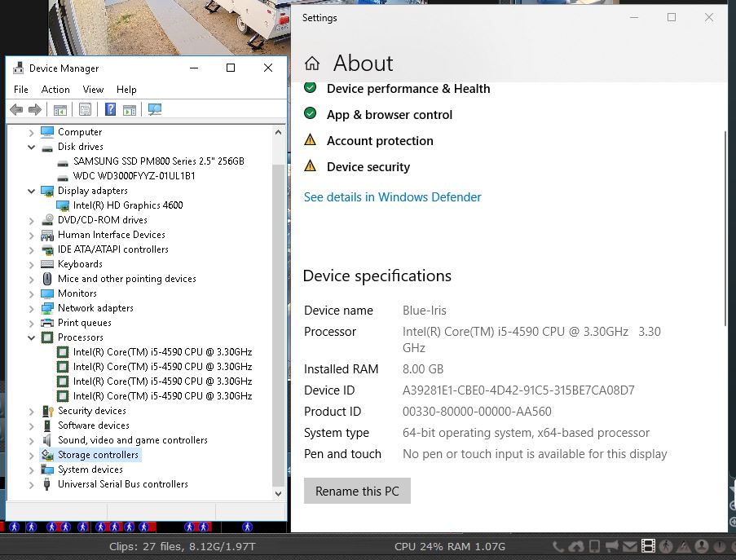The width and height of the screenshot is (736, 560).
Task: Open the View menu in Device Manager
Action: 93,89
